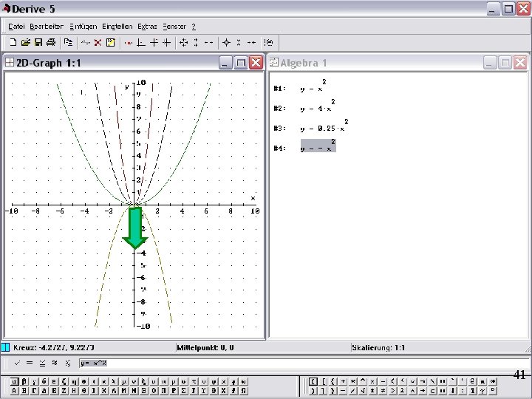Minimize the 2D-Graph window
Viewport: 532px width, 399px height.
tap(225, 63)
